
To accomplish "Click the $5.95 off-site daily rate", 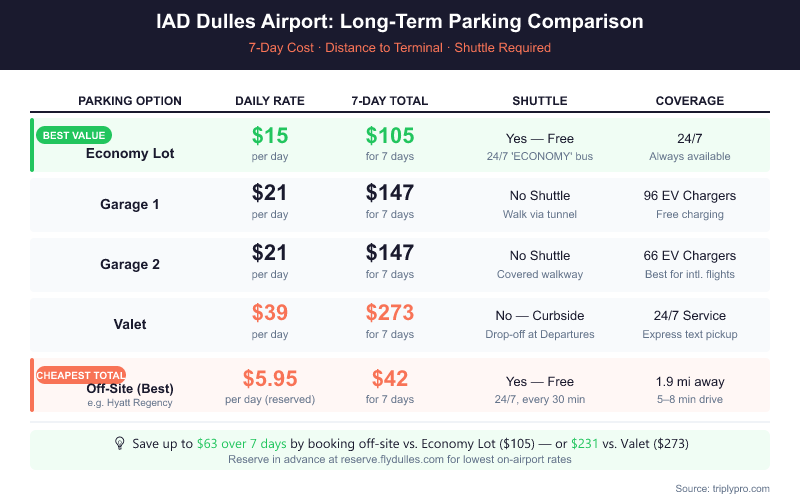I will coord(270,379).
